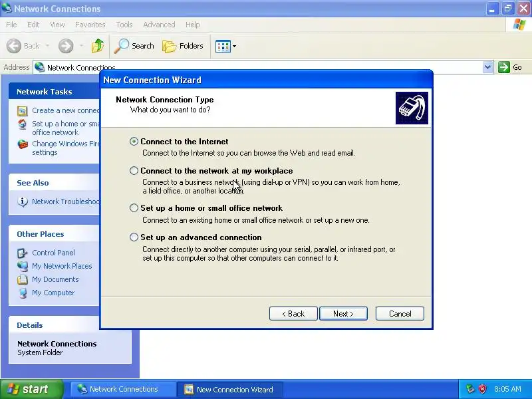
Task: Click Create a new connection link
Action: (66, 110)
